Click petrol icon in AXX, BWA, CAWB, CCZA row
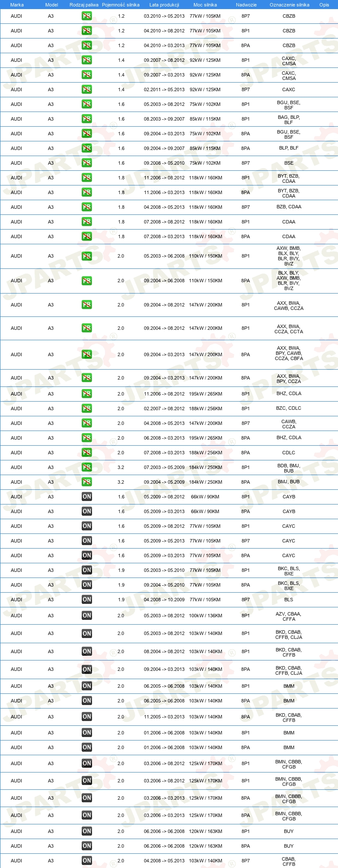Viewport: 338px width, 868px height. (87, 305)
